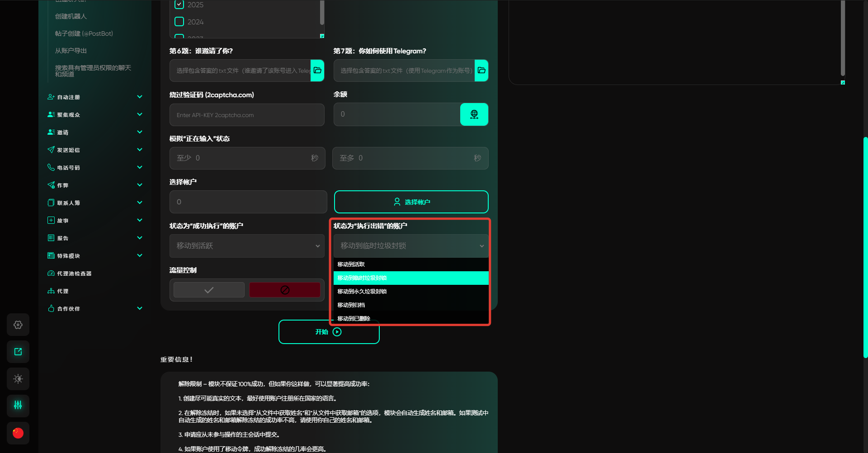Click the external link icon in left rail

[x=18, y=352]
